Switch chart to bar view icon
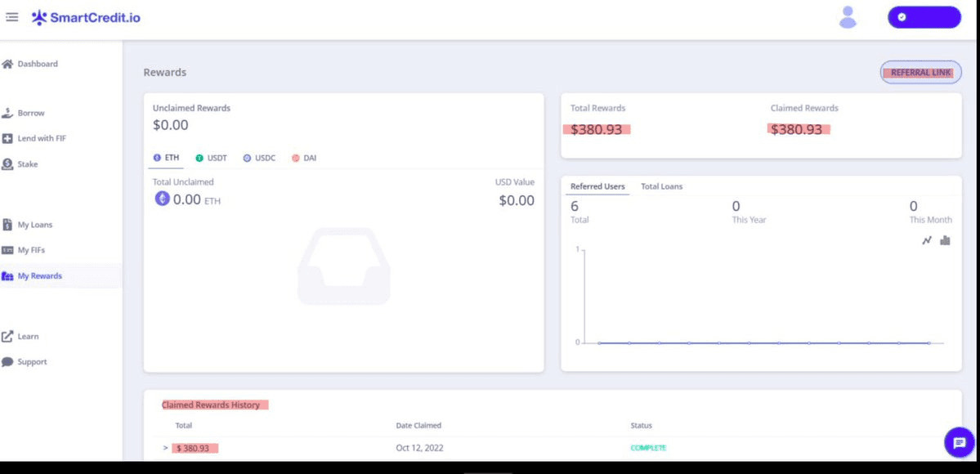The height and width of the screenshot is (474, 980). [945, 240]
